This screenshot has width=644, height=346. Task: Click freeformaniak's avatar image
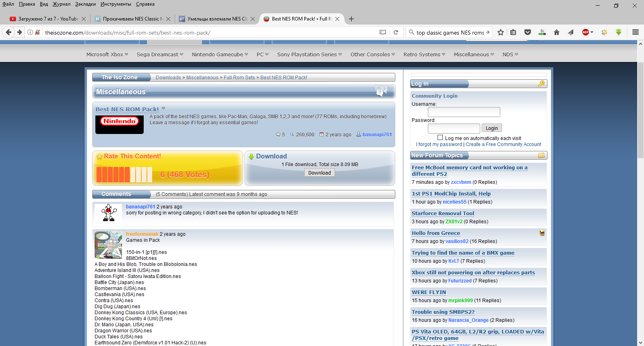pyautogui.click(x=108, y=245)
